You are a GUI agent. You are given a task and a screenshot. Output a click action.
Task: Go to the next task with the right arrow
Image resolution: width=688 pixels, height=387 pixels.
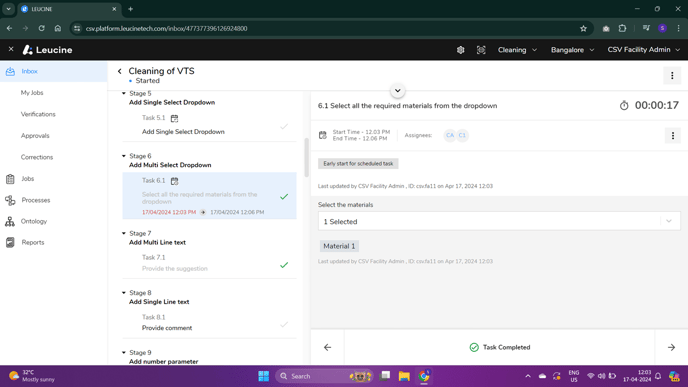click(671, 347)
